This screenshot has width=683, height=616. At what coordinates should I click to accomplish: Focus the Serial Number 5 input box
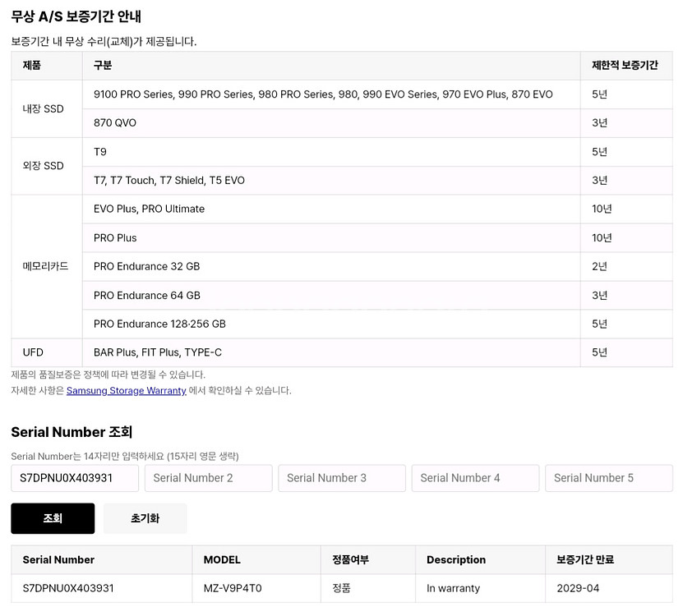tap(608, 478)
